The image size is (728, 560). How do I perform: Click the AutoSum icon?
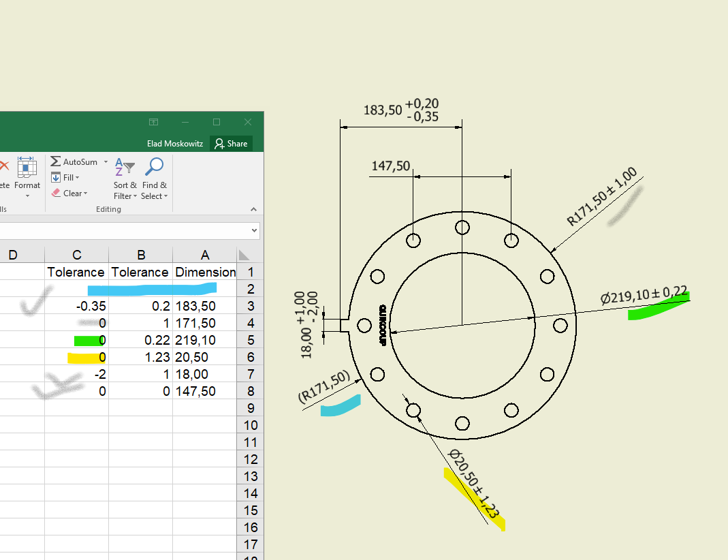pyautogui.click(x=56, y=161)
